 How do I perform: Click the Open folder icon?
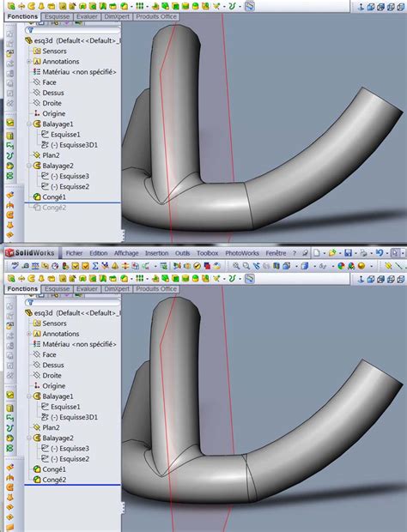331,253
